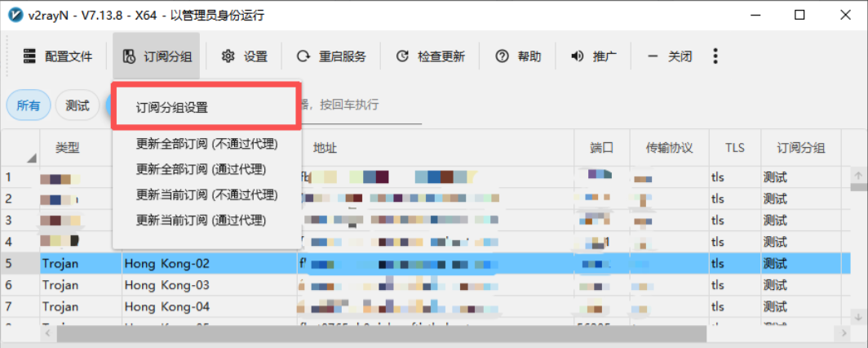Viewport: 868px width, 348px height.
Task: Sort by the 类型 column header
Action: pos(68,147)
